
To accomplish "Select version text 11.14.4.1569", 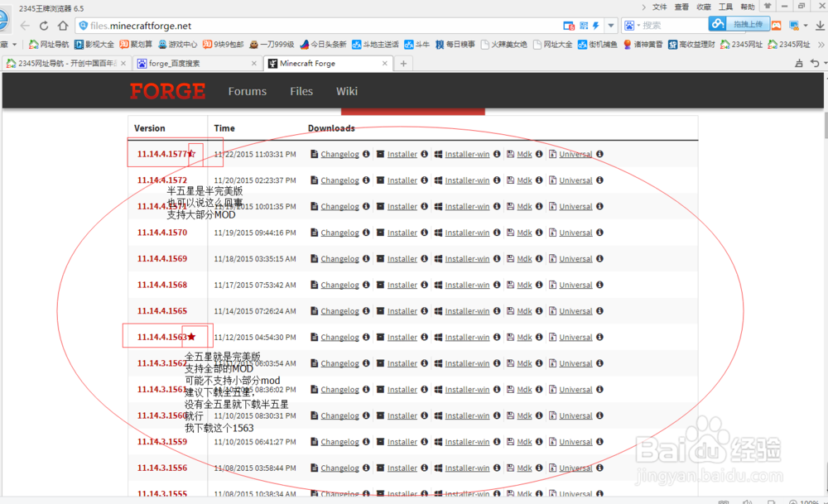I will [162, 258].
